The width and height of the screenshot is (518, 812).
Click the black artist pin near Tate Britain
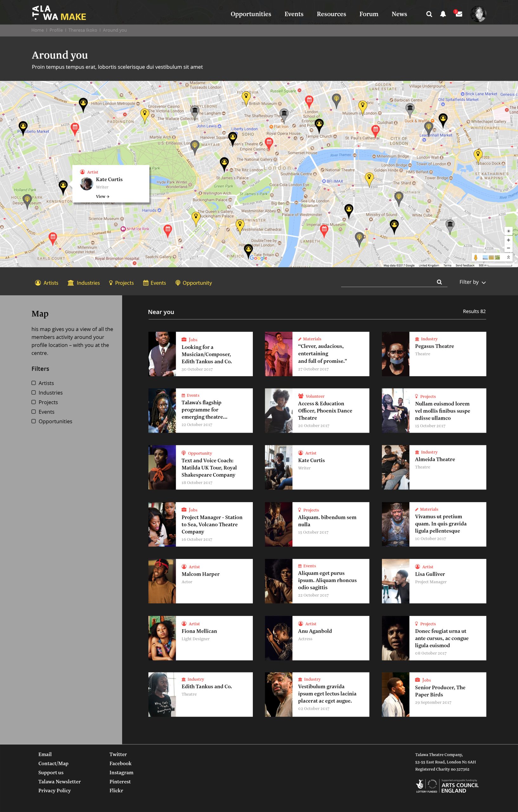[248, 251]
